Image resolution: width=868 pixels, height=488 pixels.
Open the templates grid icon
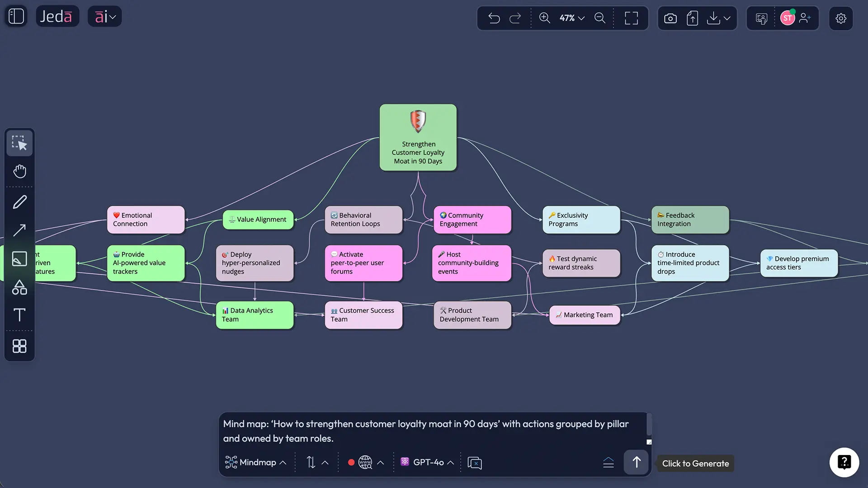19,346
